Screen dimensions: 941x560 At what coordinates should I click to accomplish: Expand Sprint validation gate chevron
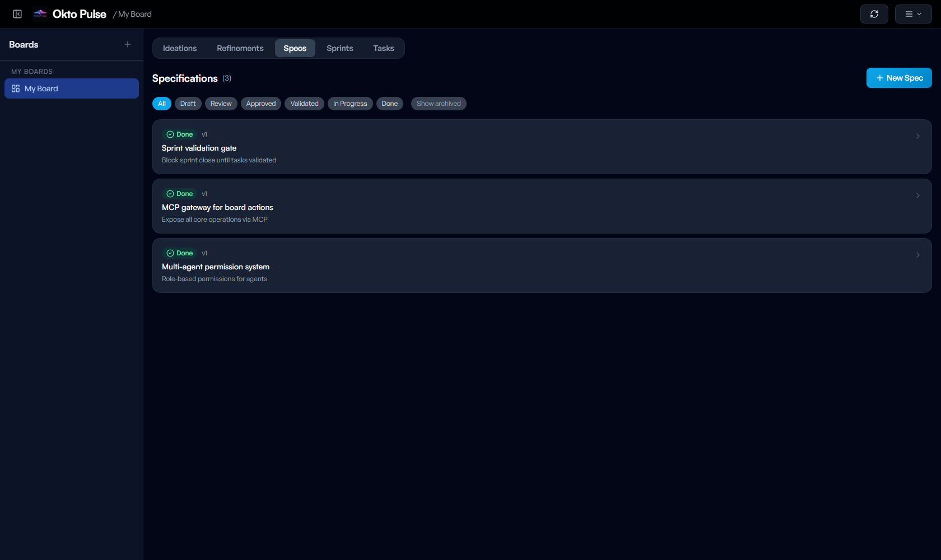pos(917,136)
